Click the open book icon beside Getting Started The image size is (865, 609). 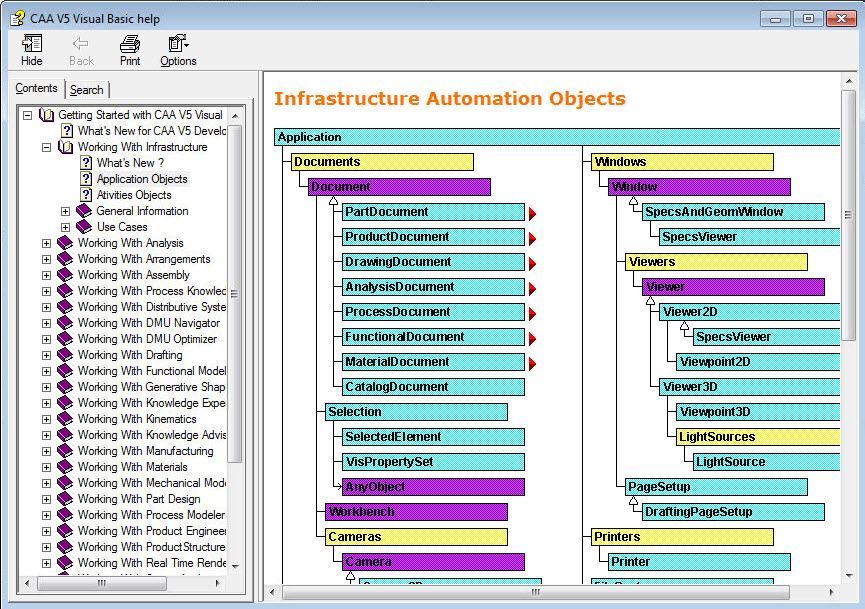coord(46,115)
